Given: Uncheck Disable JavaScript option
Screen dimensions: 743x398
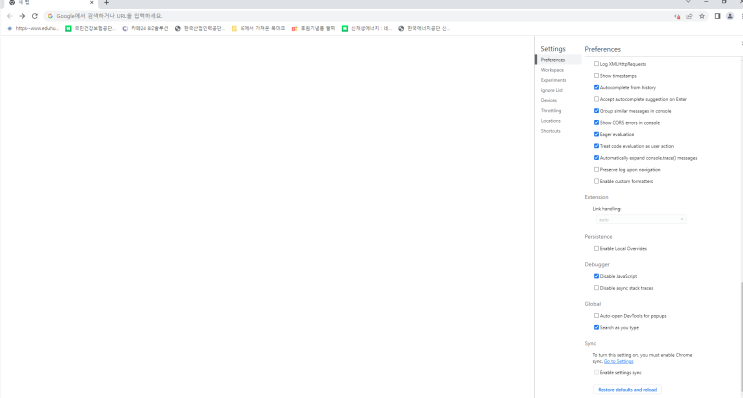Looking at the screenshot, I should tap(597, 276).
